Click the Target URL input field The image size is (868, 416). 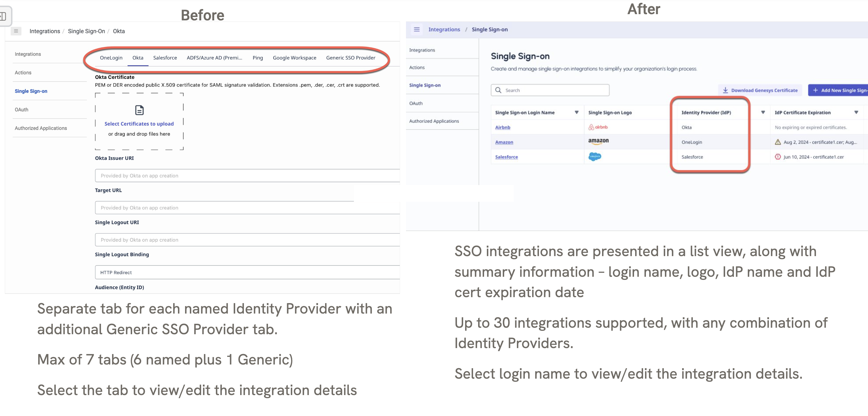click(x=247, y=207)
